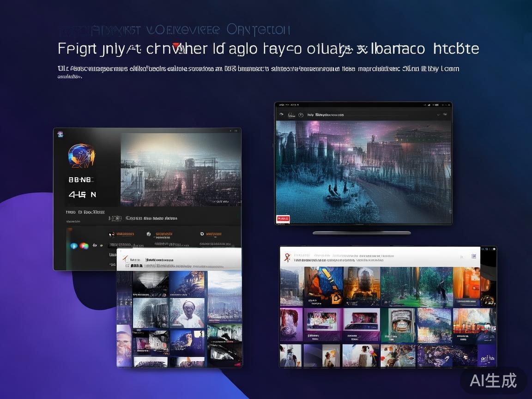This screenshot has height=399, width=532.
Task: Click the striped logo icon at dark window top-left
Action: [x=60, y=134]
